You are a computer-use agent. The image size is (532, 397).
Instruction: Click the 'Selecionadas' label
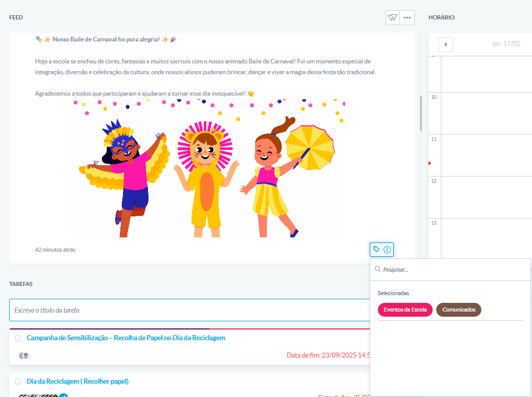393,293
